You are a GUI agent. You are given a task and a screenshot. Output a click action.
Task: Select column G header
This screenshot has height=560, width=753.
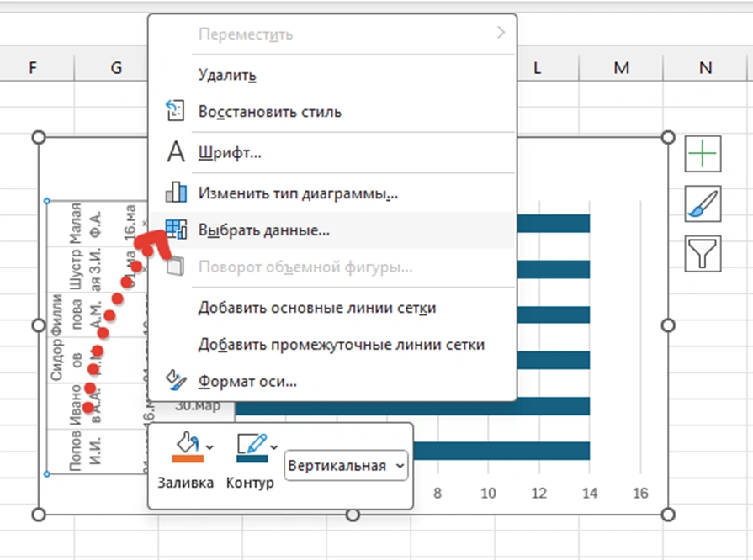coord(116,67)
